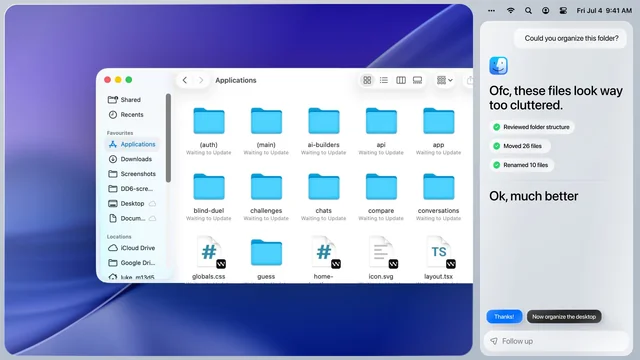The width and height of the screenshot is (640, 360).
Task: Click the Could you organize this folder? bubble
Action: coord(571,38)
